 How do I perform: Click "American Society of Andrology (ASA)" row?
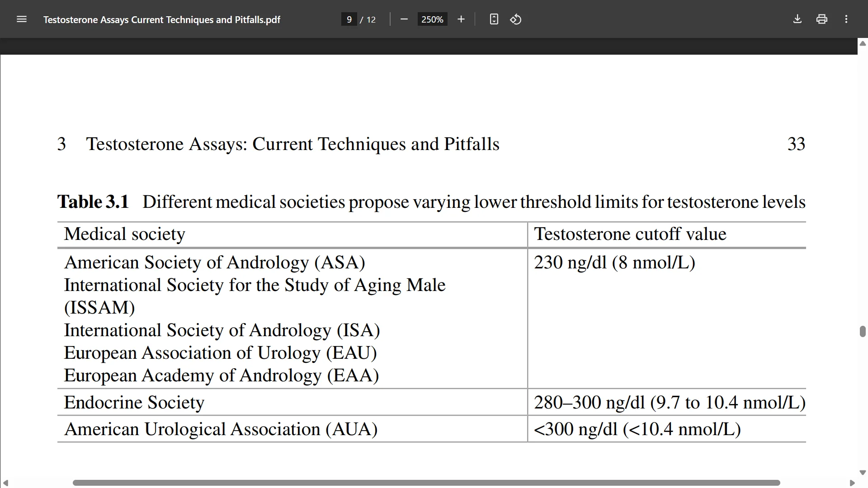214,263
